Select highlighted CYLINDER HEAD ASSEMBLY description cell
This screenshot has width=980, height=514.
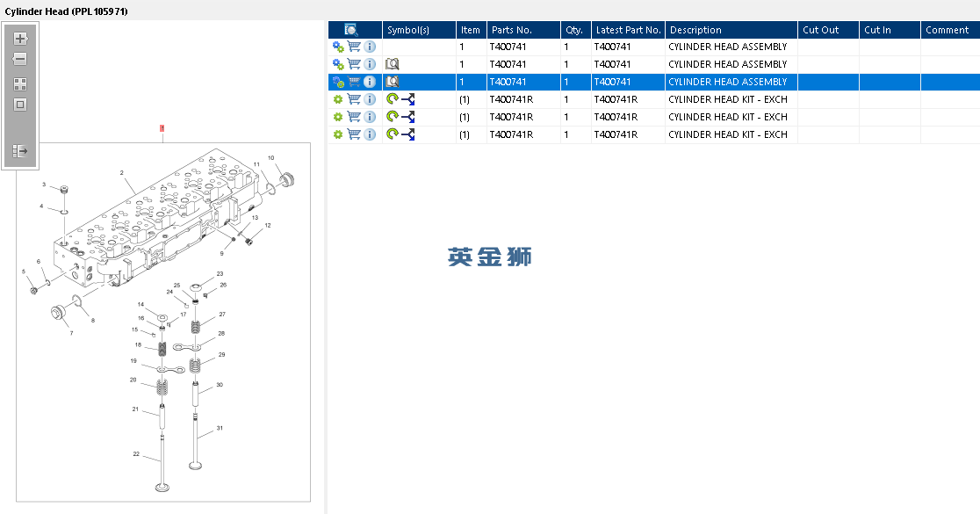pyautogui.click(x=731, y=82)
